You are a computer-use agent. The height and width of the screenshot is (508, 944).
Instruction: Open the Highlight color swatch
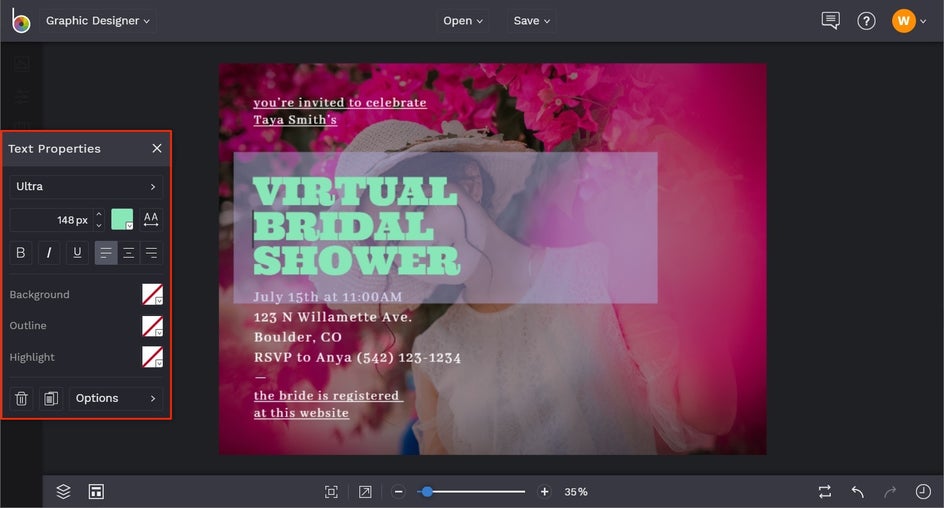tap(152, 357)
